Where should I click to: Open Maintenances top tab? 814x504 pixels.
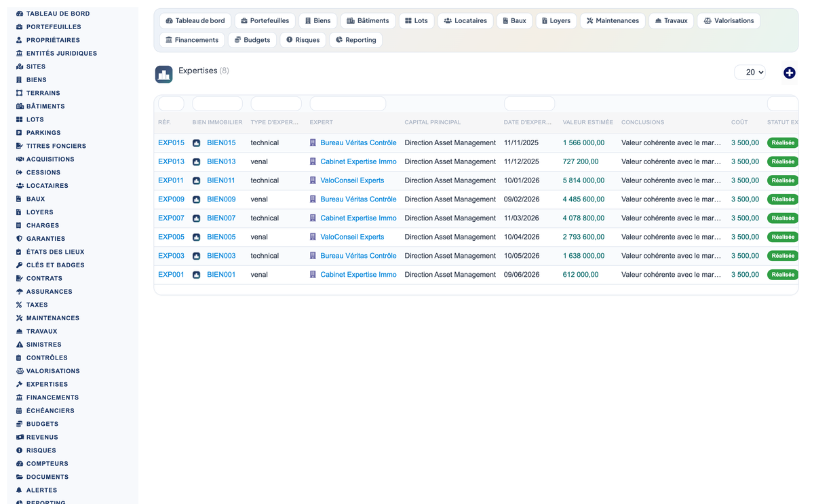point(613,21)
